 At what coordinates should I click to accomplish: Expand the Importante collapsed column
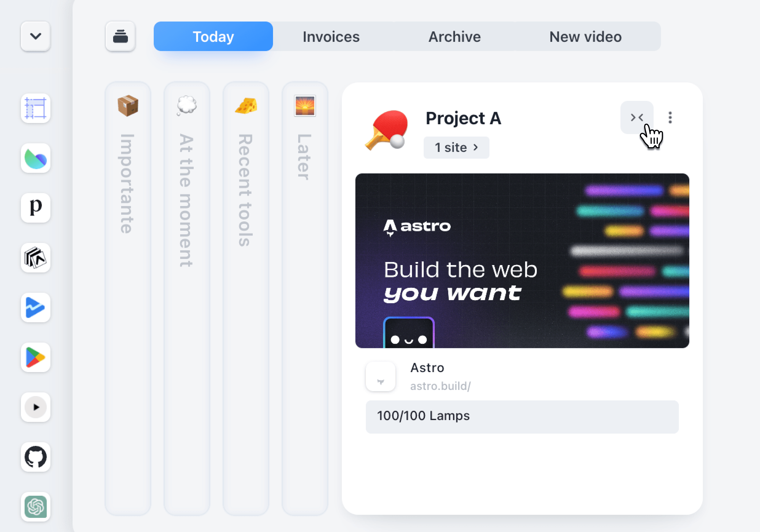pyautogui.click(x=128, y=299)
